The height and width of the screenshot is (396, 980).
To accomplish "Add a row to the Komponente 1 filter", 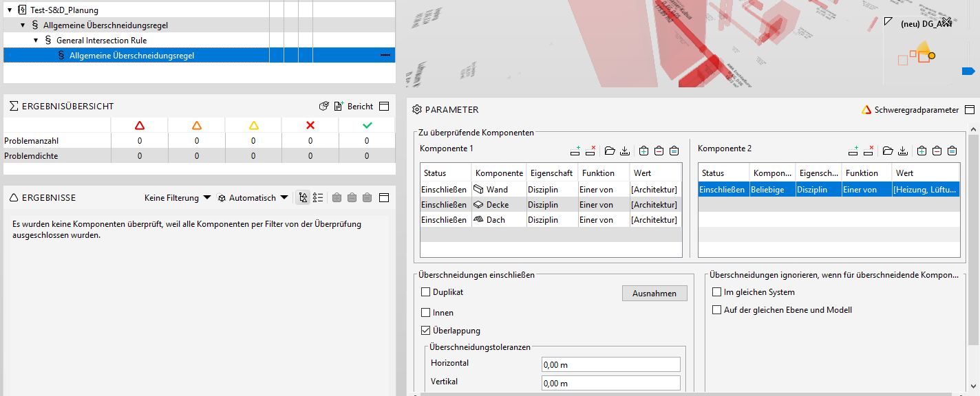I will pyautogui.click(x=576, y=151).
